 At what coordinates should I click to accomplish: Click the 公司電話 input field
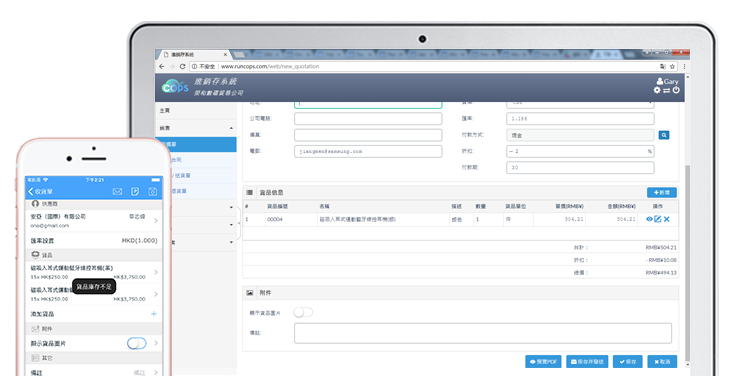[368, 119]
